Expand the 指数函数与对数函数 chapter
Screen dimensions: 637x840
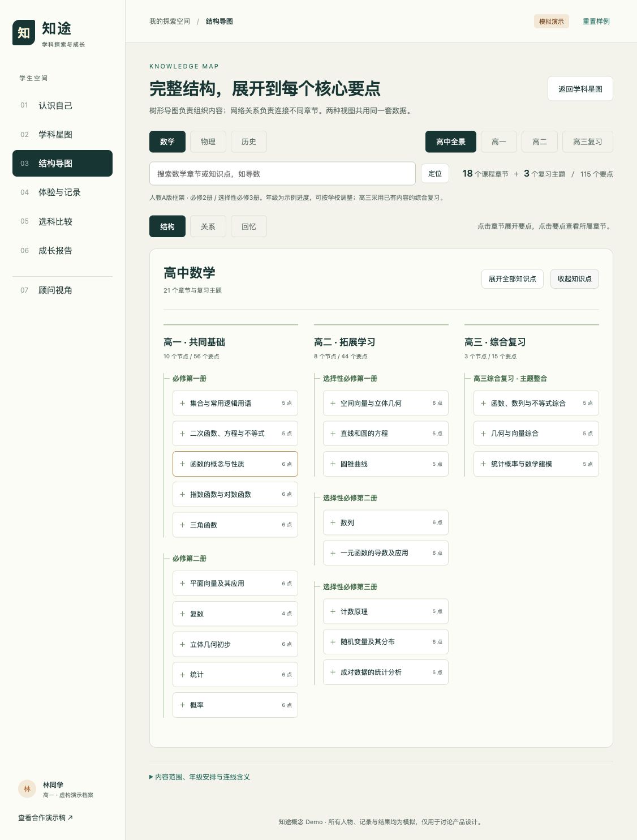tap(235, 495)
